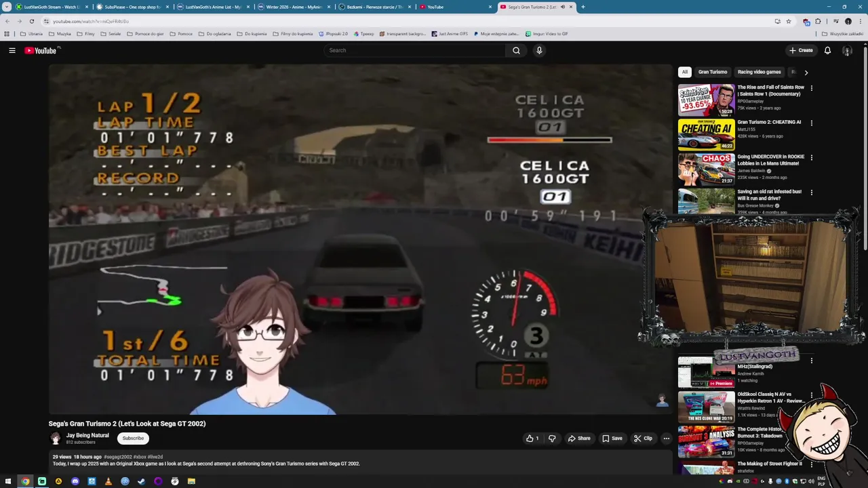Open the #xbox hashtag link
Screen dimensions: 868x488
[140, 457]
